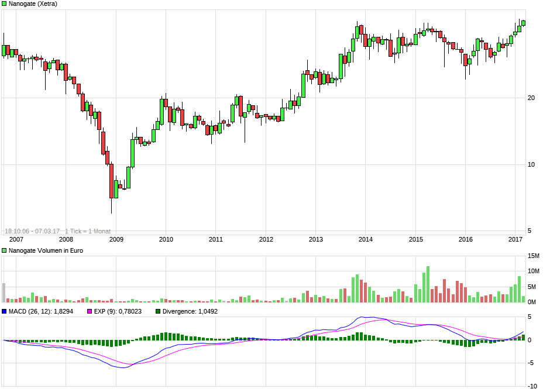This screenshot has width=550, height=392.
Task: Click the 2010 year label
Action: (166, 239)
